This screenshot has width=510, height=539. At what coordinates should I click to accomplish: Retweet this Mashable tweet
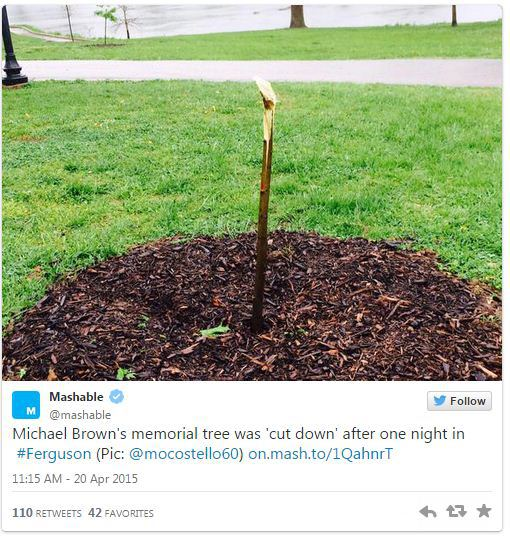456,511
